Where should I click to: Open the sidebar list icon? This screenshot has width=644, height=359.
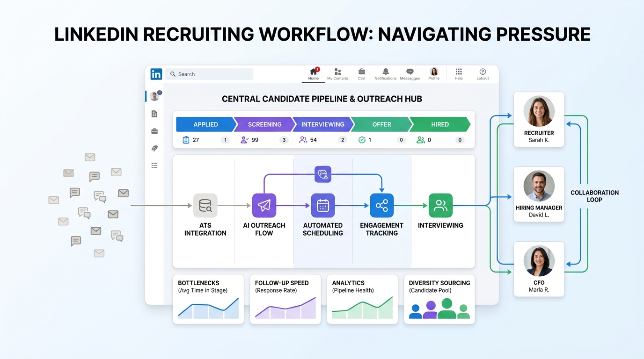(x=154, y=165)
